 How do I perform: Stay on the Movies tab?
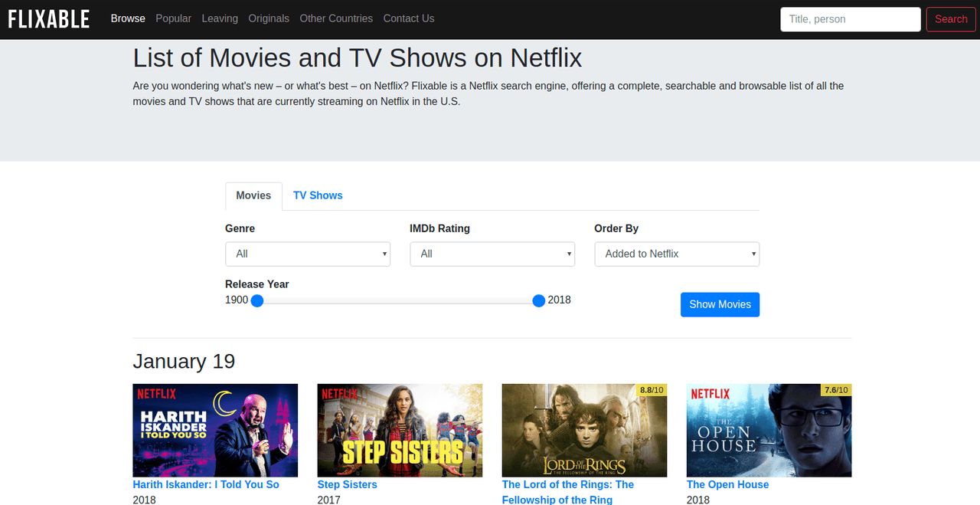[253, 195]
